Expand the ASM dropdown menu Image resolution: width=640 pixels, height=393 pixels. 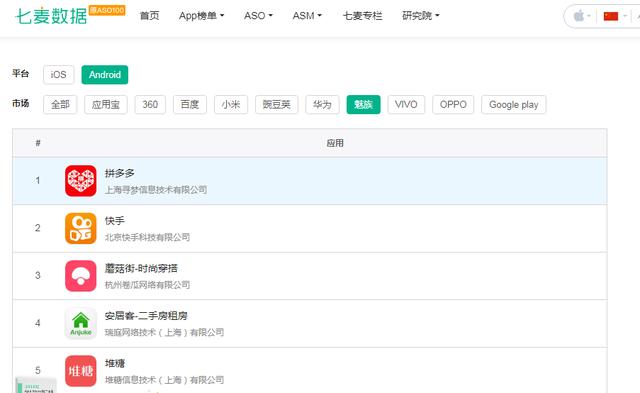(307, 16)
